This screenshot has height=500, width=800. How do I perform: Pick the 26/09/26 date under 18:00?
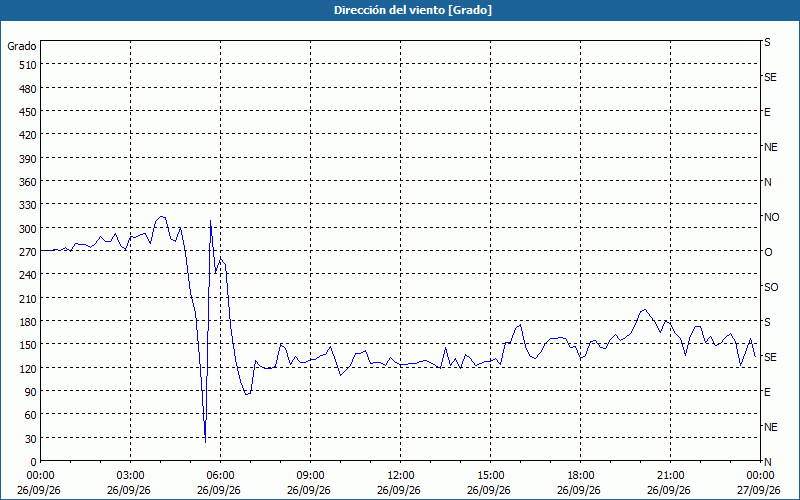tap(579, 490)
